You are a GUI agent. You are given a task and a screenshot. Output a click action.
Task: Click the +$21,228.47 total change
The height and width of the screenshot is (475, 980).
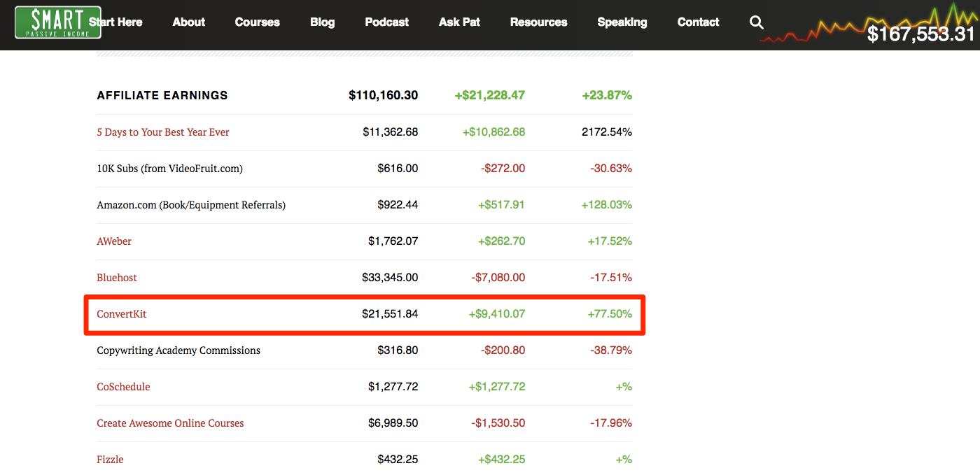point(490,95)
